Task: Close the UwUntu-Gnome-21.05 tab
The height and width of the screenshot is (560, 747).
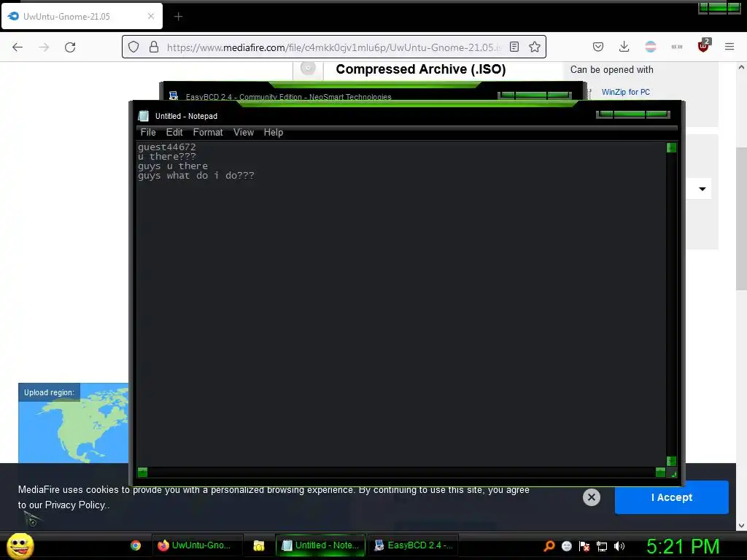Action: (x=151, y=16)
